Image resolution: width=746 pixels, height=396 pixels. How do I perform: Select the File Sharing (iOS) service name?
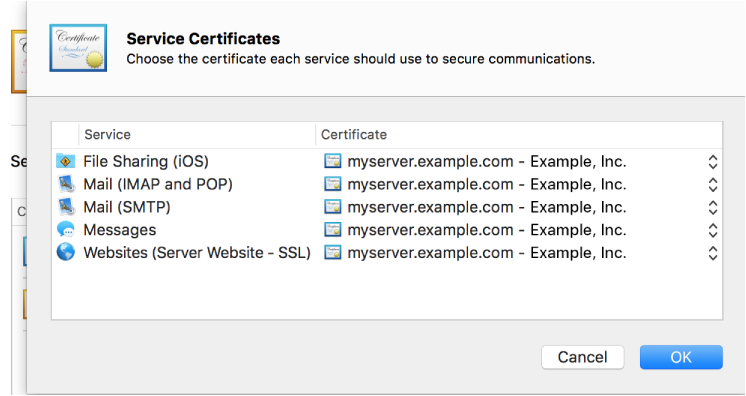(146, 161)
